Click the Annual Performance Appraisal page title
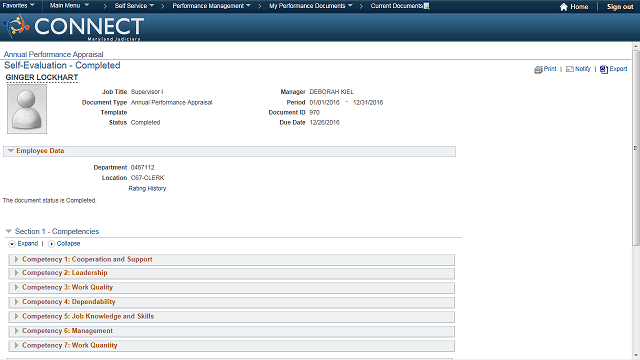 coord(53,54)
